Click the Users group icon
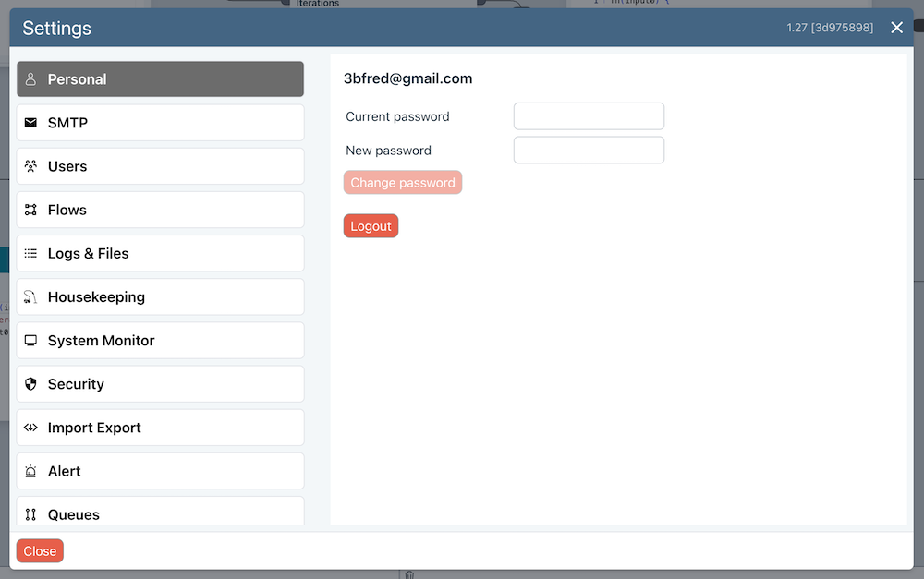 (x=30, y=166)
